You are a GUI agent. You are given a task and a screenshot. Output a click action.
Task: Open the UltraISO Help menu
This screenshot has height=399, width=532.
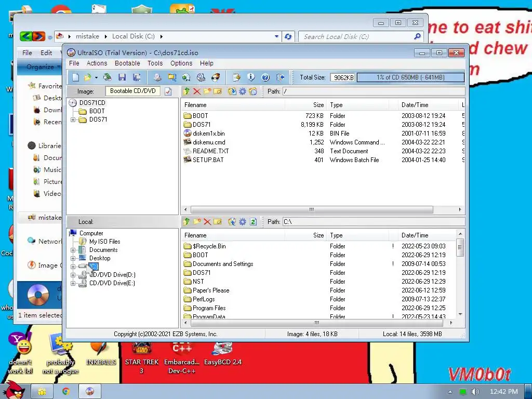point(207,63)
